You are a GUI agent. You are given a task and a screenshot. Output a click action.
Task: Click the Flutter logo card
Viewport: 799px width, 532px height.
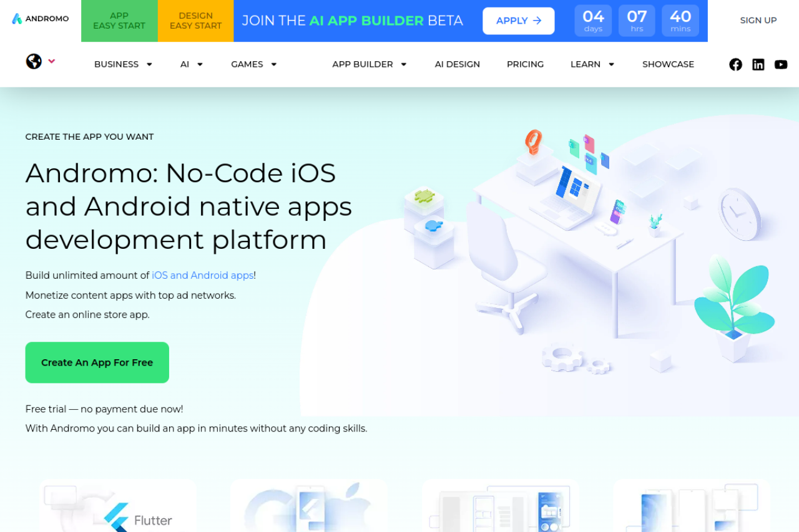point(119,505)
